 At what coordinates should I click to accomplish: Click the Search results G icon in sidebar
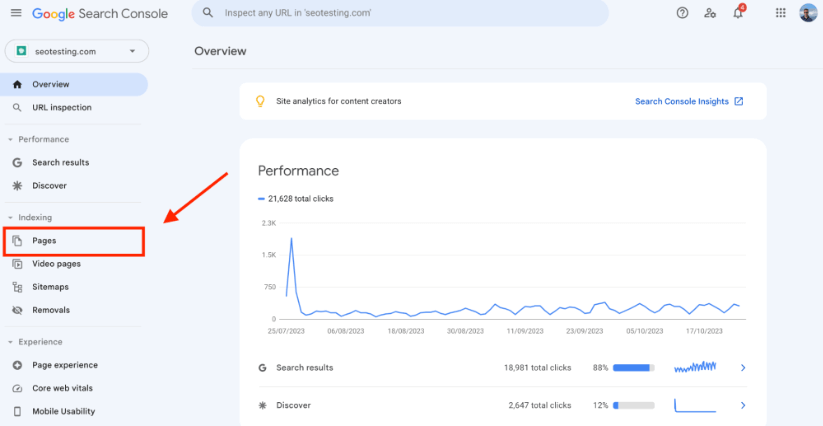17,163
